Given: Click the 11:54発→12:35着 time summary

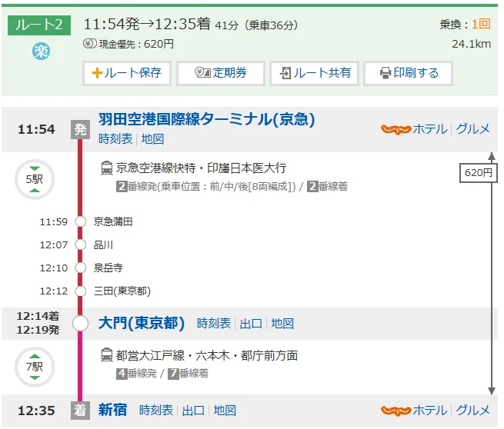Looking at the screenshot, I should pyautogui.click(x=147, y=24).
